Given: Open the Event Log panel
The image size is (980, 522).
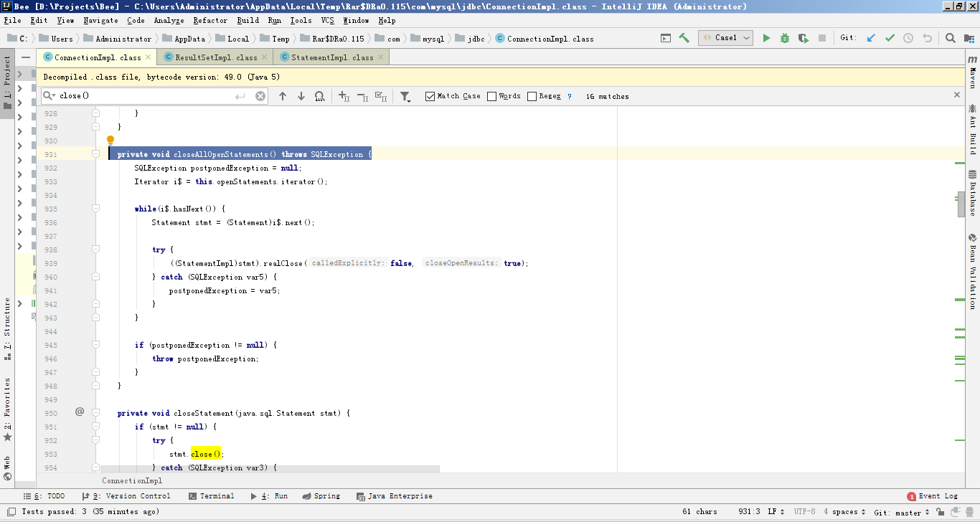Looking at the screenshot, I should (933, 496).
